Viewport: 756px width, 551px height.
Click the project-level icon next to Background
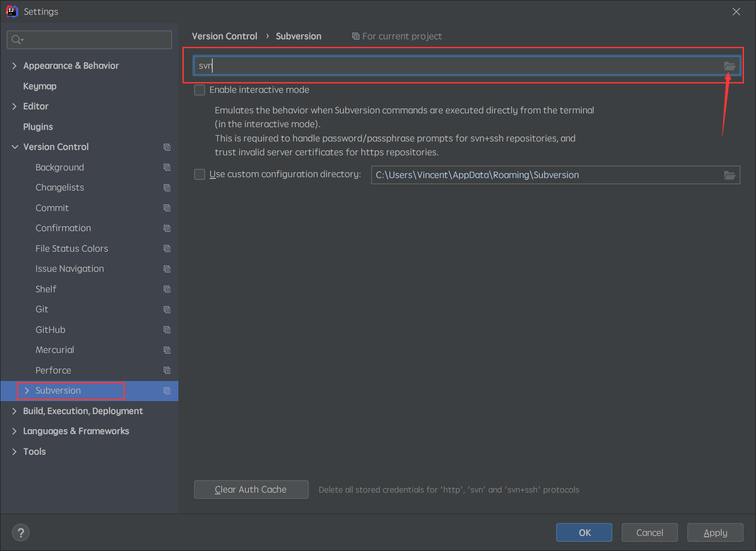pyautogui.click(x=167, y=167)
